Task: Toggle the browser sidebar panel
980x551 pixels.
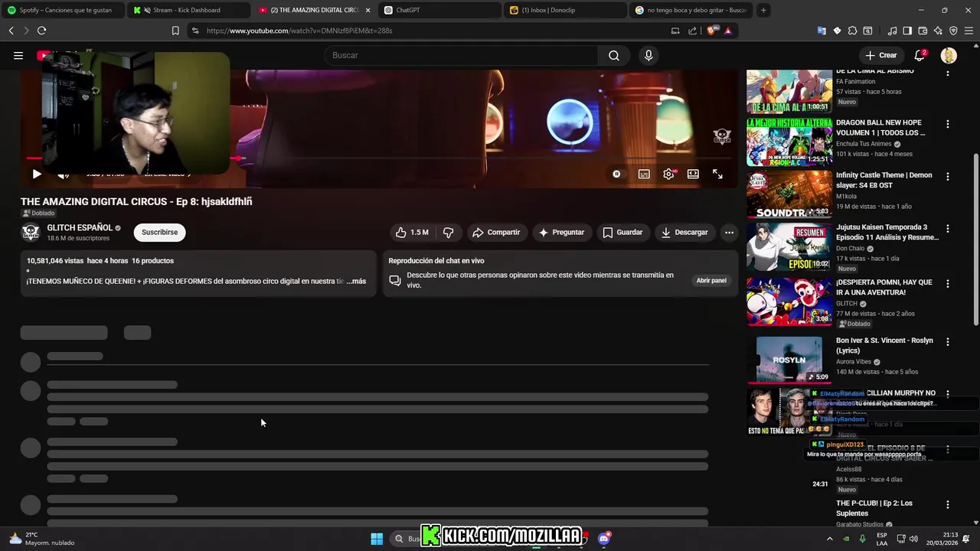Action: [907, 31]
